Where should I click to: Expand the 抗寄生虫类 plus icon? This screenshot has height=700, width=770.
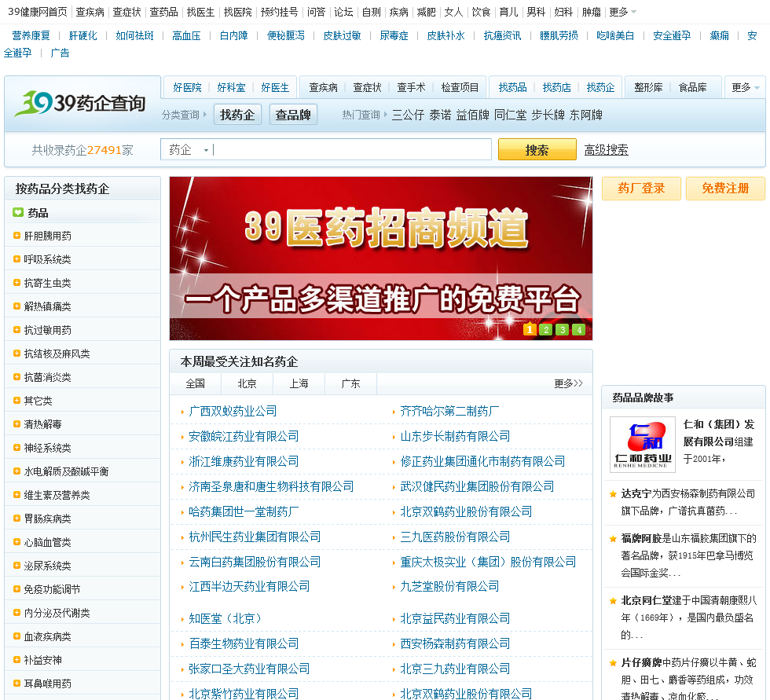click(x=16, y=283)
